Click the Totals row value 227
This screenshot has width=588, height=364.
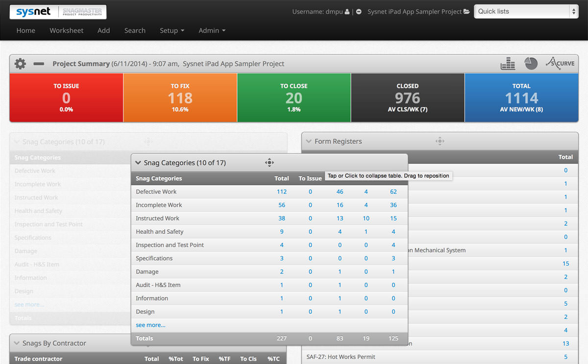point(282,338)
